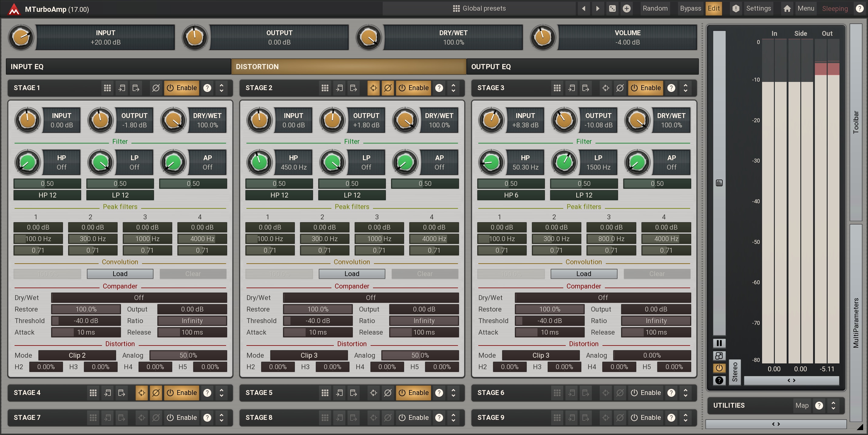Click Stage 2 invert phase icon
The width and height of the screenshot is (868, 435).
388,88
